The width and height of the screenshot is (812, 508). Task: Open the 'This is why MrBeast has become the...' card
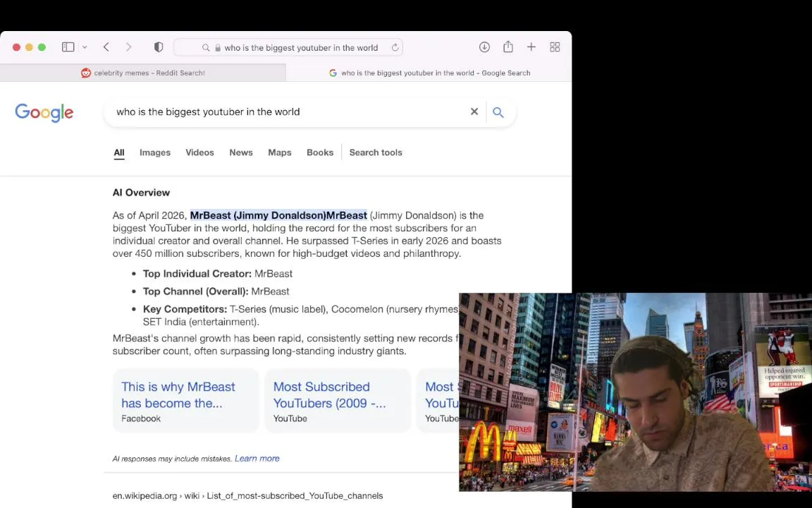click(x=186, y=400)
